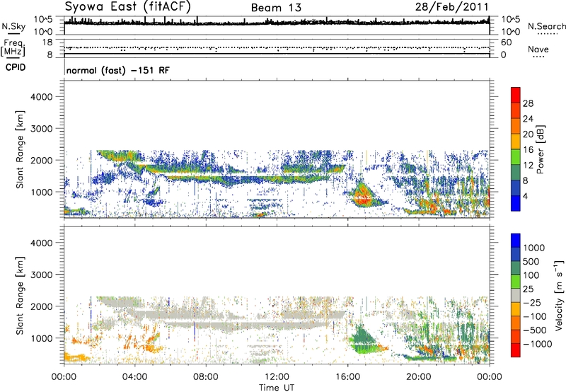
Task: Click the "N.Search" legend label
Action: coord(547,26)
